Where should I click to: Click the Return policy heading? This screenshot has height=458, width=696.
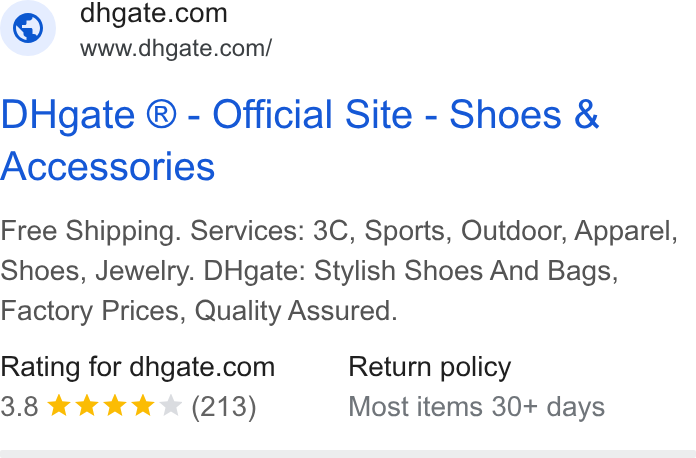coord(430,367)
